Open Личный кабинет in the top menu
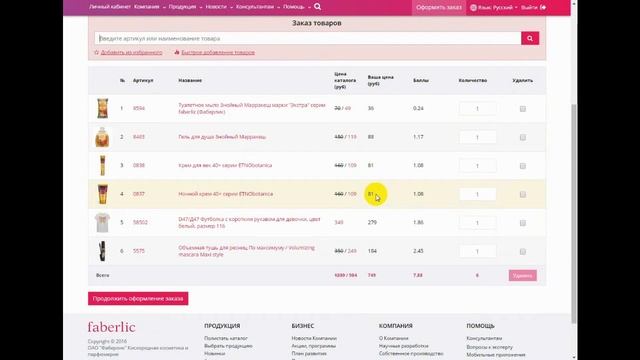The image size is (640, 360). 110,7
